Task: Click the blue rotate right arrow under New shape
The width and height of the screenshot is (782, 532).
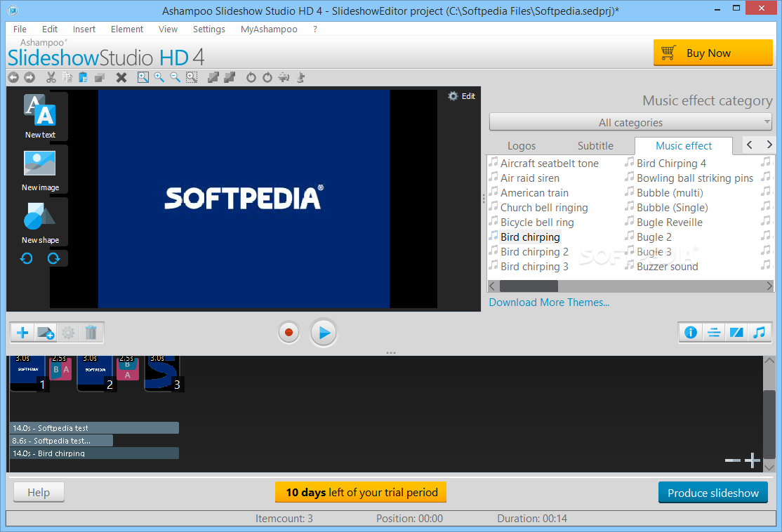Action: 54,258
